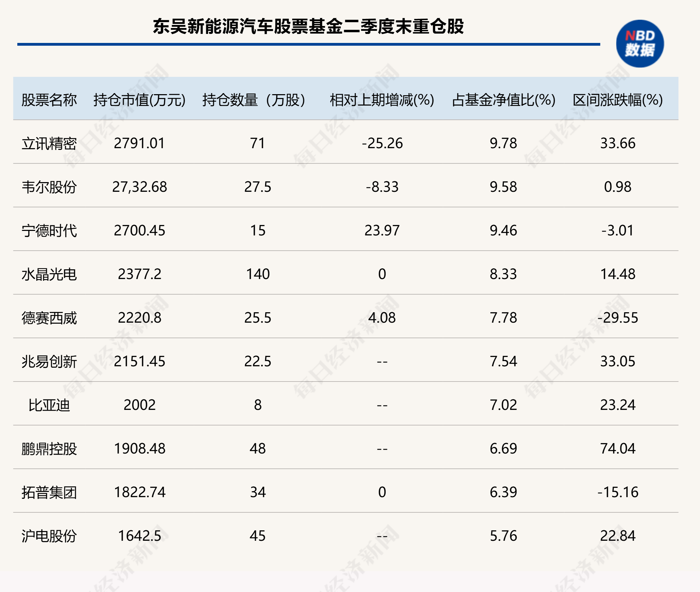The image size is (700, 592).
Task: Click the 区间涨跌幅(%) column header
Action: point(618,100)
